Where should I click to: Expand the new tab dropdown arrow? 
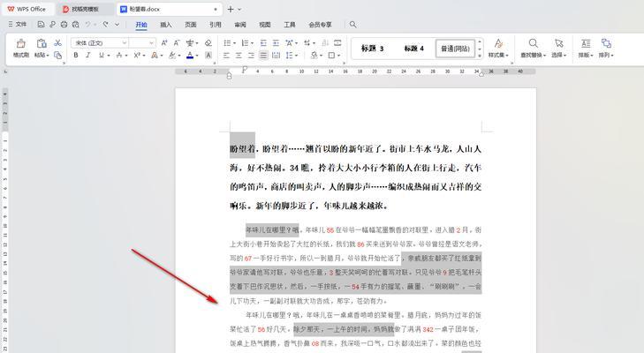coord(240,9)
